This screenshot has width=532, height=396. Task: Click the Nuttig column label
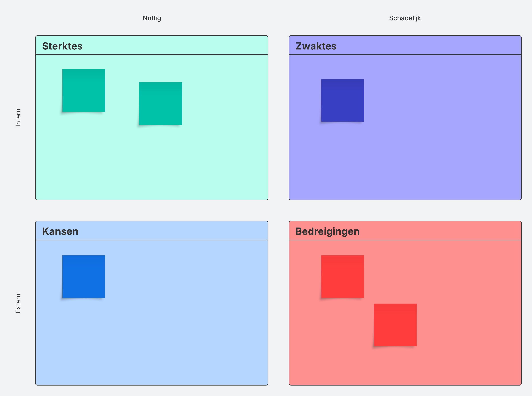pos(152,18)
